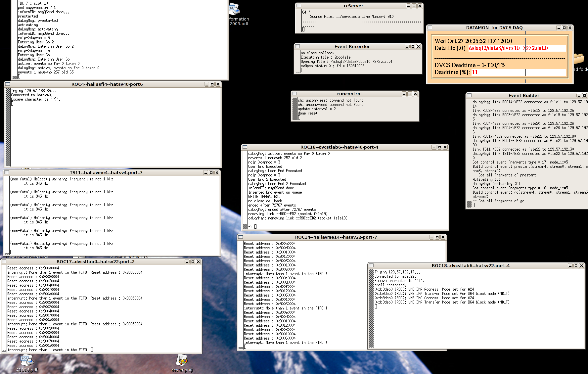Open window menu of DATAMON window
This screenshot has width=588, height=374.
tap(430, 28)
